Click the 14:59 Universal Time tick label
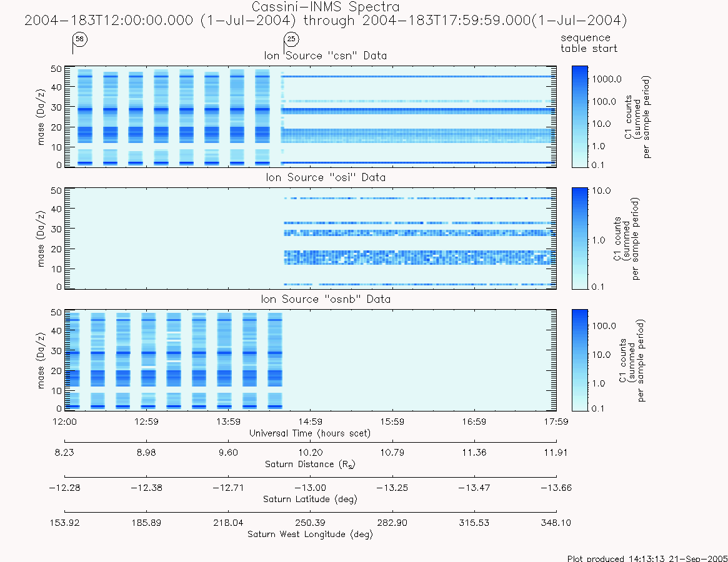Image resolution: width=728 pixels, height=562 pixels. [310, 422]
